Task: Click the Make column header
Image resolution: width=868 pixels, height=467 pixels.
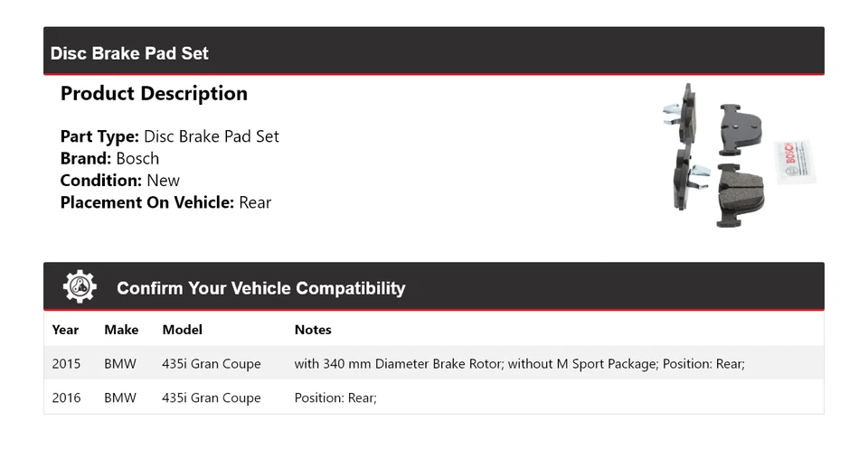Action: (x=121, y=330)
